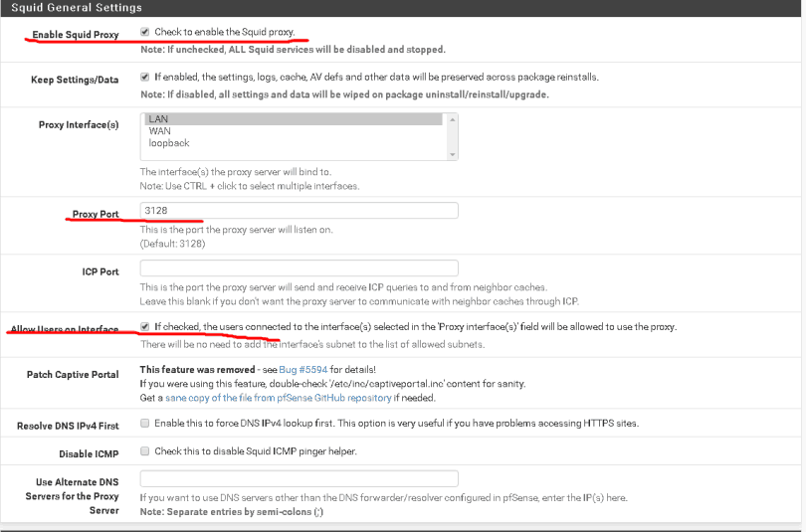Click the interface list scroll-down arrow

pyautogui.click(x=453, y=154)
